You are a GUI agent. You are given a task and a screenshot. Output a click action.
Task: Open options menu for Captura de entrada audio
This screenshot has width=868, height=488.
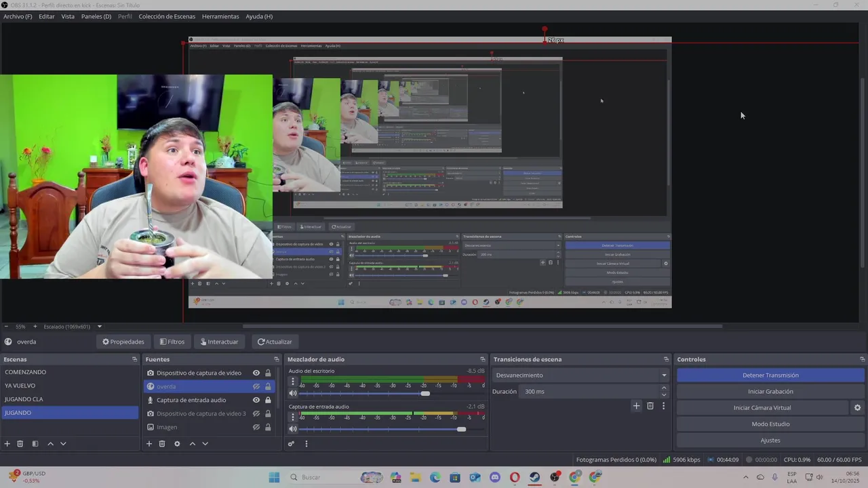click(293, 417)
